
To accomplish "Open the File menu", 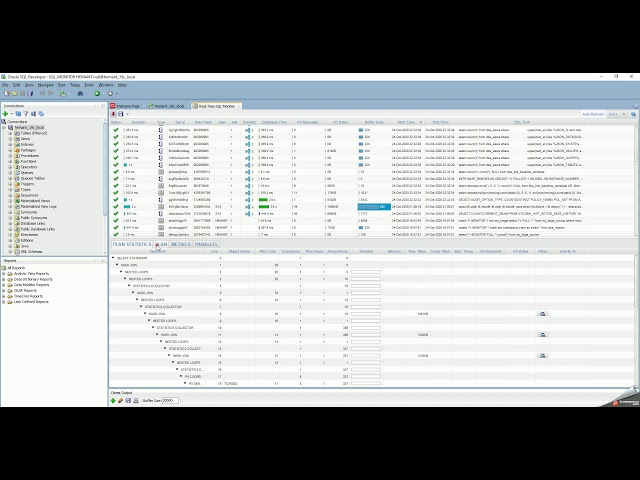I will [x=5, y=85].
